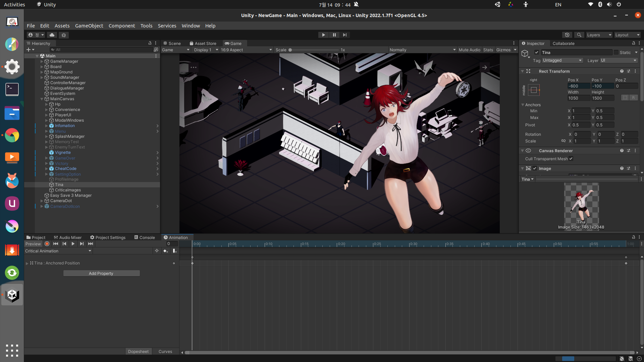Open Google Chrome from the dock

[x=12, y=135]
